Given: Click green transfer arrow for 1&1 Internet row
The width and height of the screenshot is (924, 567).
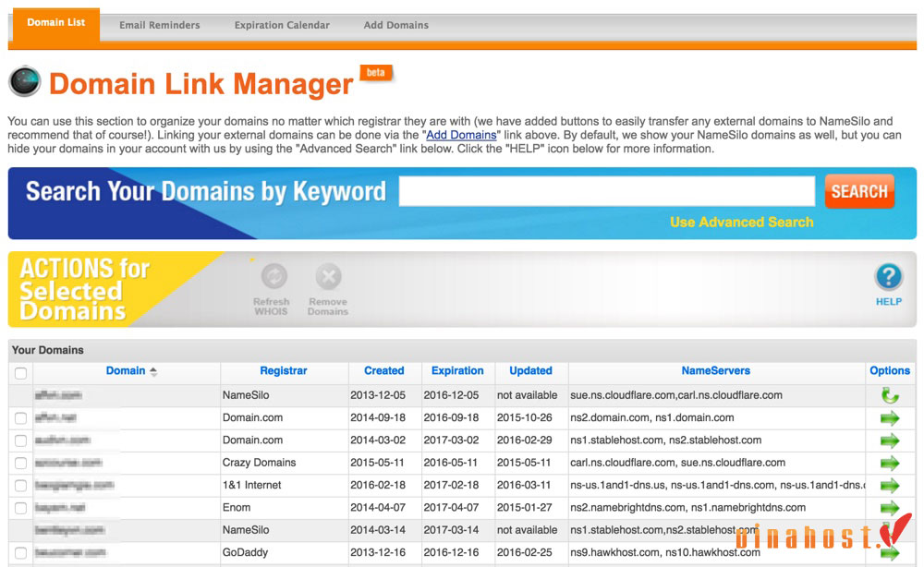Looking at the screenshot, I should coord(890,485).
